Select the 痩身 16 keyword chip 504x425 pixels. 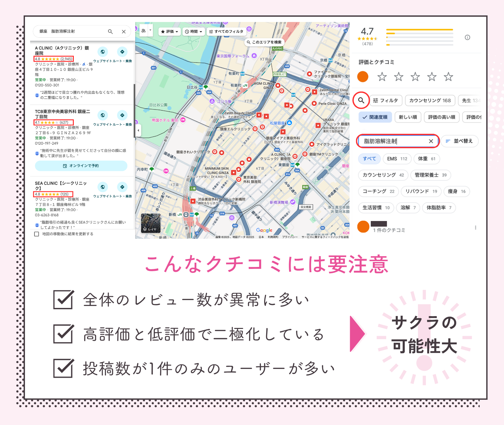point(457,191)
